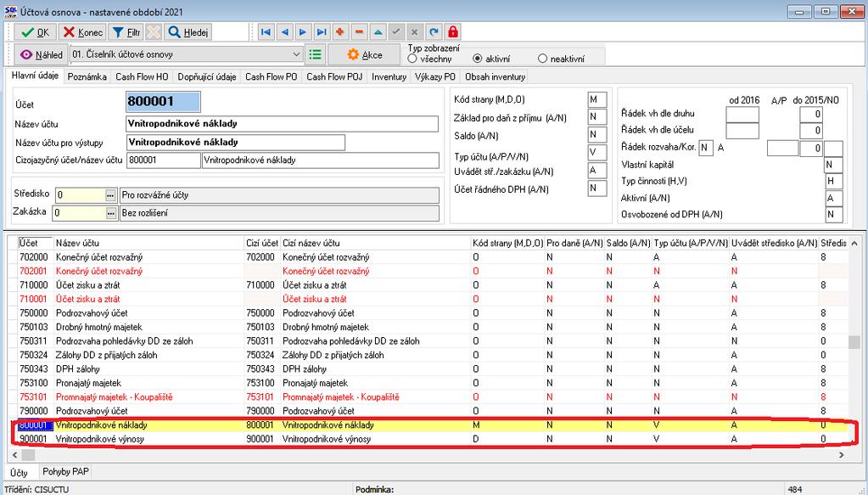Click the vertical scrollbar up arrow

click(x=854, y=244)
